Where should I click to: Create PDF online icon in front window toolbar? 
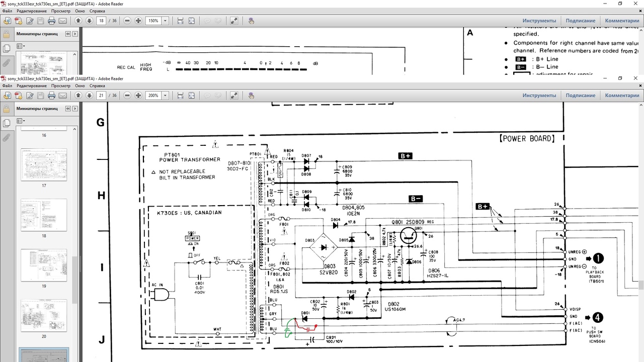pyautogui.click(x=18, y=95)
